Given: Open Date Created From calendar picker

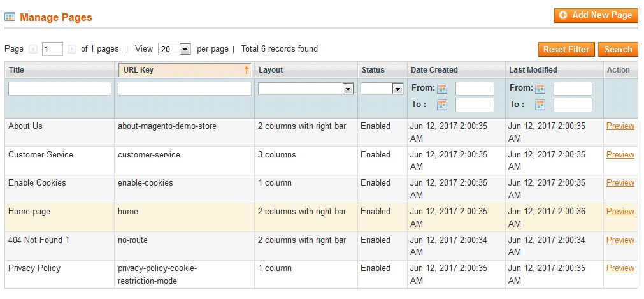Looking at the screenshot, I should click(442, 89).
